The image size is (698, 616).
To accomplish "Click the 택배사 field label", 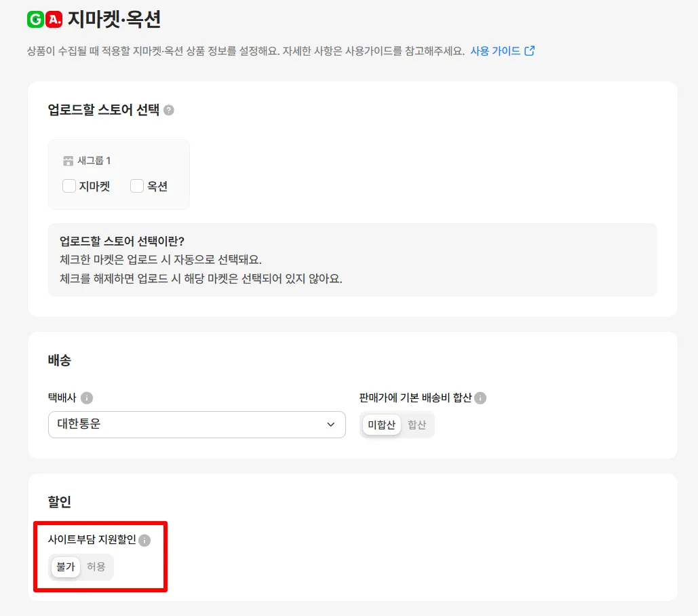I will click(x=62, y=398).
